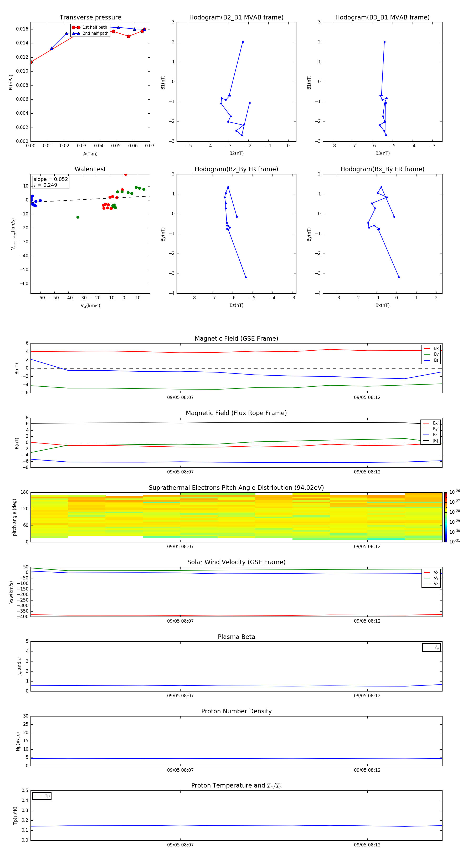
Task: Click the 'Tp' legend entry
Action: [x=42, y=796]
